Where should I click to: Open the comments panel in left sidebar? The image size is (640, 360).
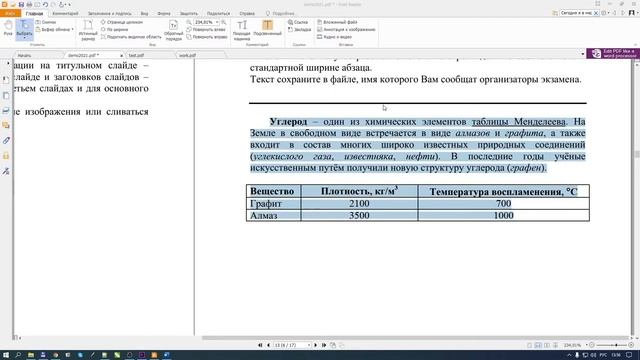[6, 126]
